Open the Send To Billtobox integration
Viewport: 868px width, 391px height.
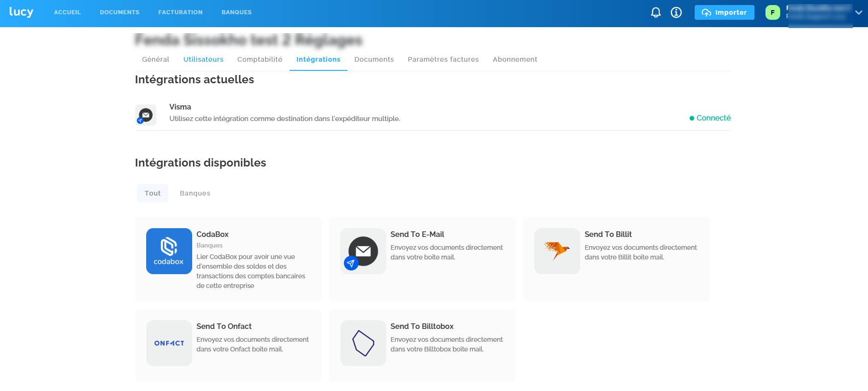pyautogui.click(x=422, y=326)
